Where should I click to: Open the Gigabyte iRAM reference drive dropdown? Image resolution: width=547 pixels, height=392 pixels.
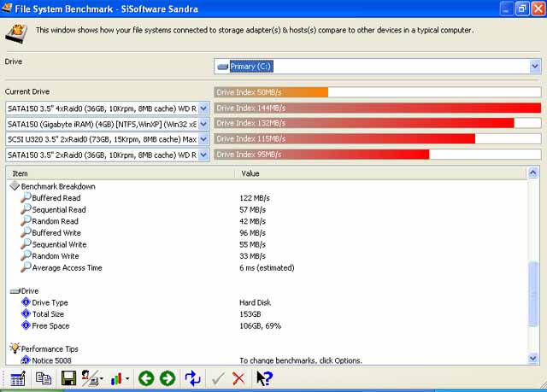(x=203, y=124)
